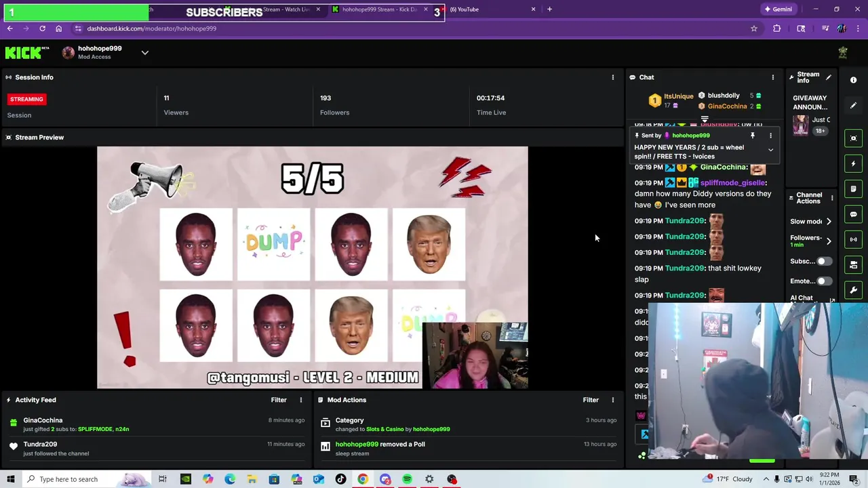This screenshot has width=868, height=488.
Task: Open a new browser tab
Action: point(549,9)
